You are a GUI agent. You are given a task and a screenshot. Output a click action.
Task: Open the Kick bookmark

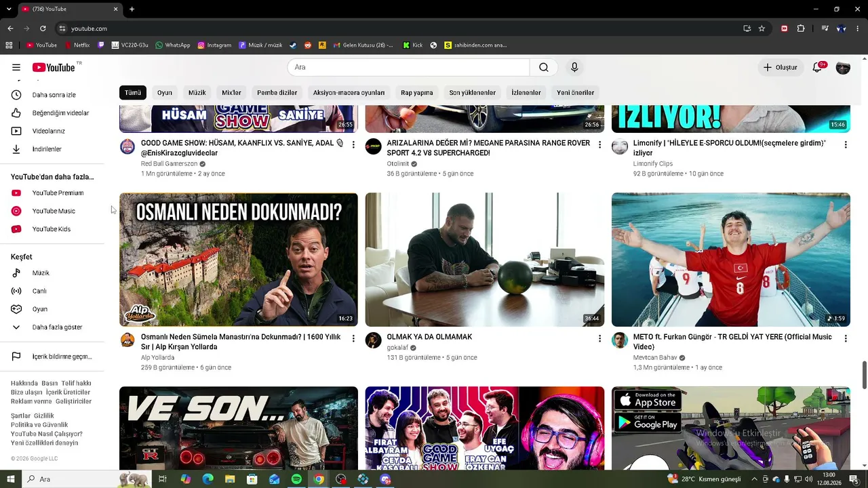[x=412, y=45]
